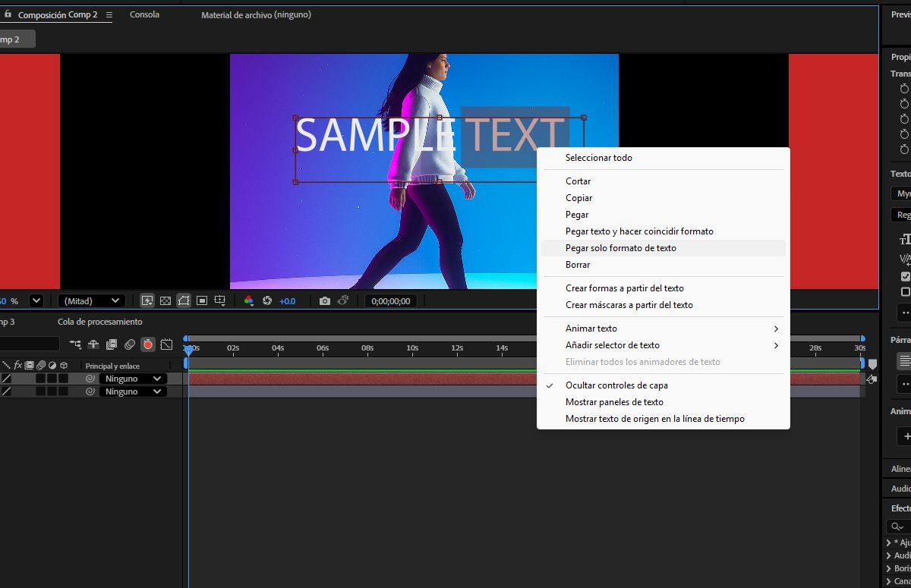The image size is (911, 588).
Task: Toggle fast previews button in viewer
Action: [x=147, y=300]
